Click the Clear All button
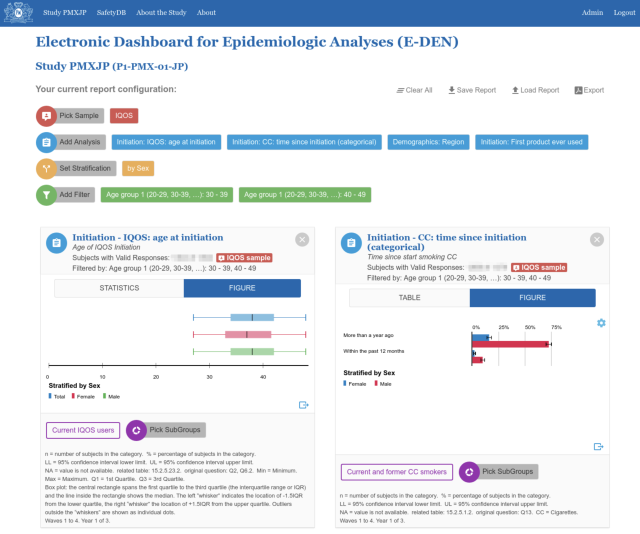Image resolution: width=640 pixels, height=534 pixels. [x=414, y=90]
